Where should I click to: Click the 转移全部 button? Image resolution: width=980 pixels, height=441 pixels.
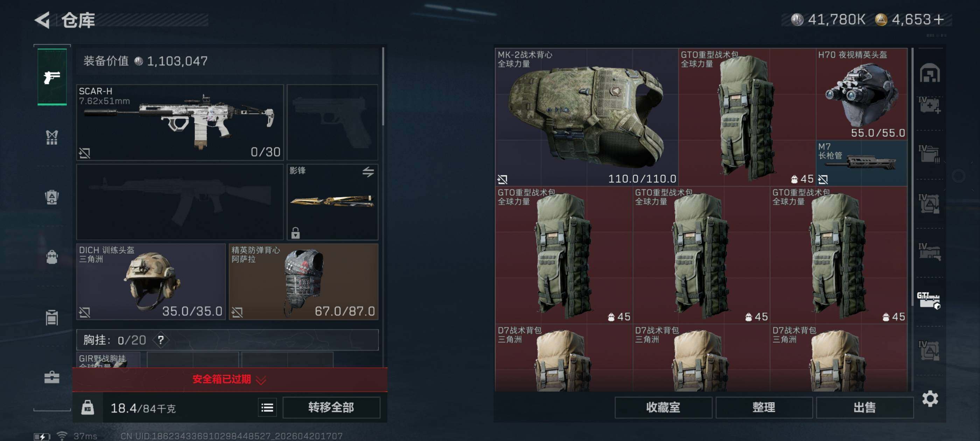(x=331, y=407)
